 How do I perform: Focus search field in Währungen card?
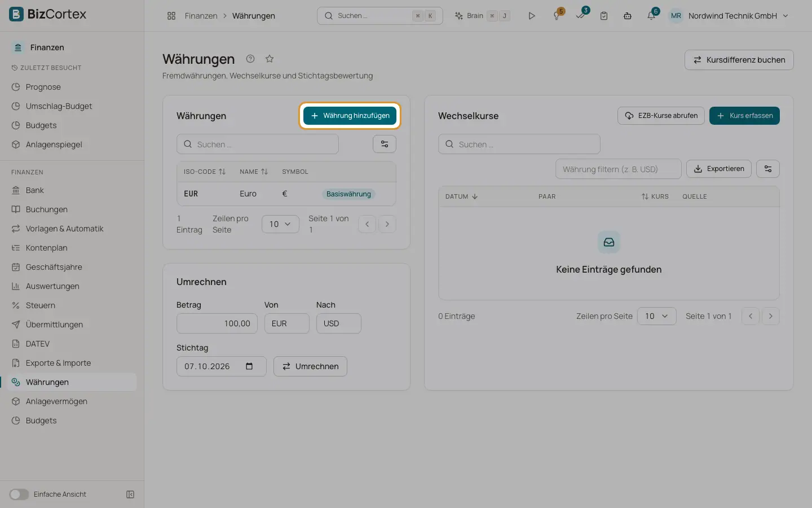tap(258, 144)
